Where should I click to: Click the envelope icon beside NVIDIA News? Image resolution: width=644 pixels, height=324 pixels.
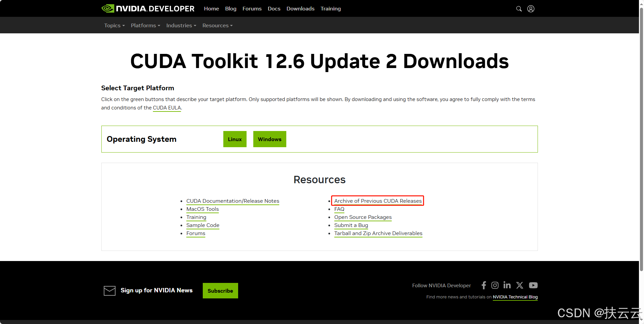(x=109, y=291)
